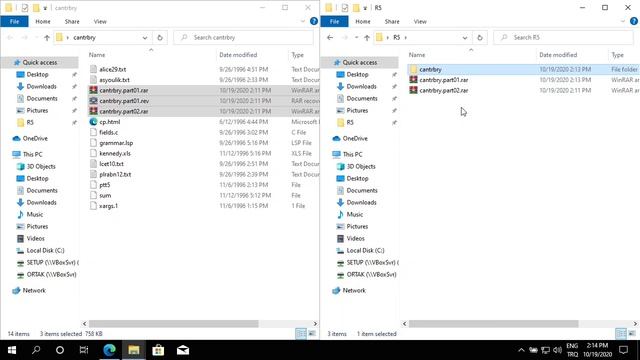The height and width of the screenshot is (360, 640).
Task: Click horizontal scrollbar in cantrbry window
Action: click(x=173, y=324)
